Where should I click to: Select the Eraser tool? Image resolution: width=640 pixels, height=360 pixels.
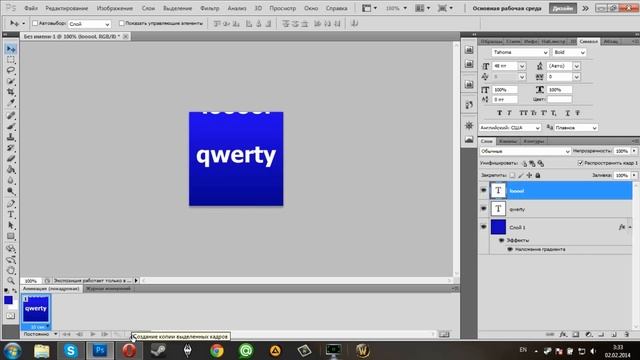(11, 159)
